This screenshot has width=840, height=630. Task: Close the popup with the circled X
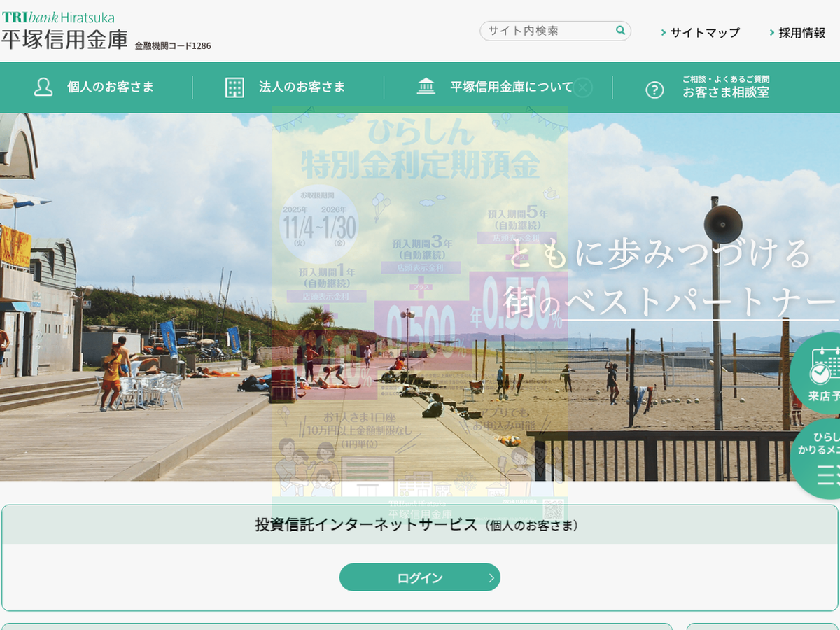click(582, 87)
